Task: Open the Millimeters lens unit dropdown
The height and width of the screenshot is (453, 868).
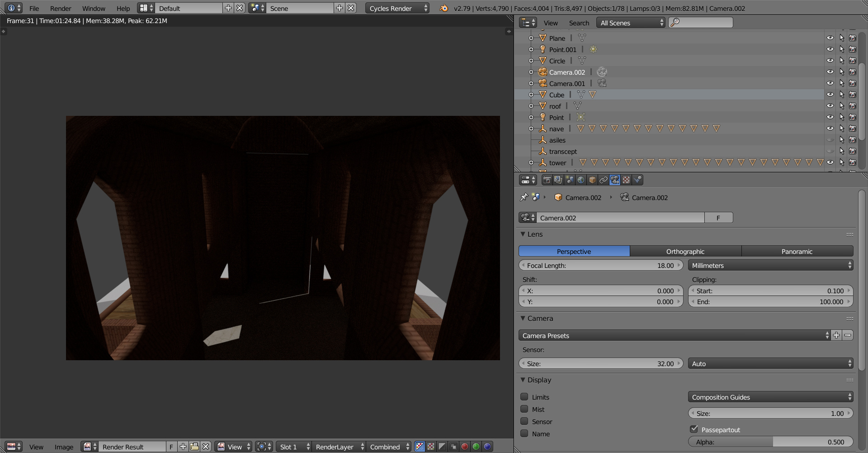Action: point(771,265)
